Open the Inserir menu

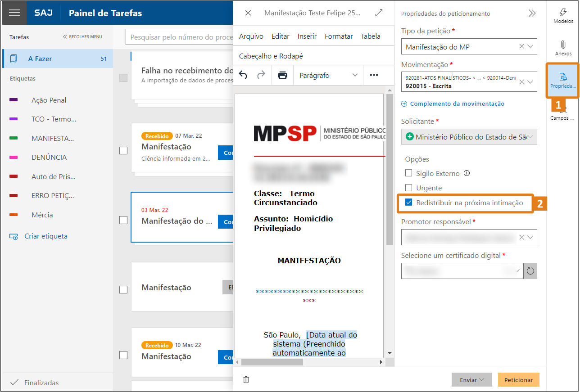pos(307,36)
